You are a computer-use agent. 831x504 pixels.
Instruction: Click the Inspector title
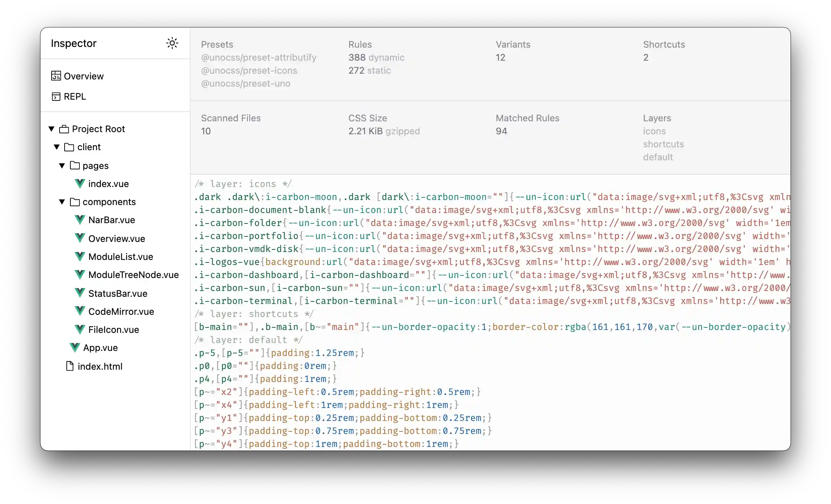(74, 43)
